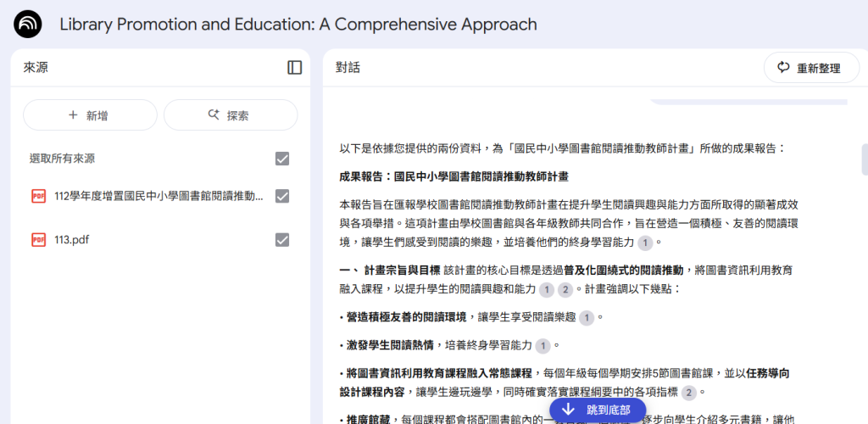Collapse the sources panel with sidebar icon
Image resolution: width=868 pixels, height=424 pixels.
tap(294, 67)
